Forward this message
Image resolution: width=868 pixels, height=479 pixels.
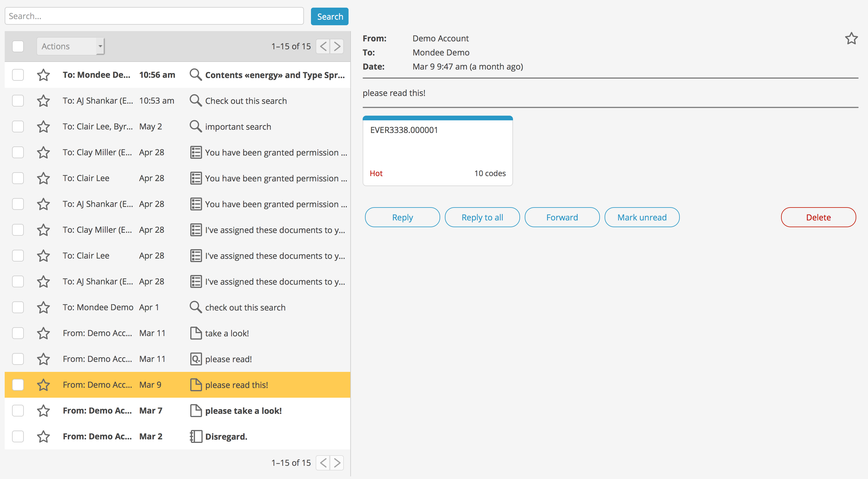tap(562, 217)
